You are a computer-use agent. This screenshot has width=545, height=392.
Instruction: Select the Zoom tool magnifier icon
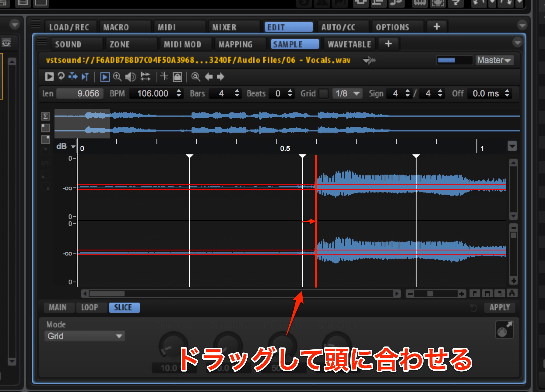[117, 77]
